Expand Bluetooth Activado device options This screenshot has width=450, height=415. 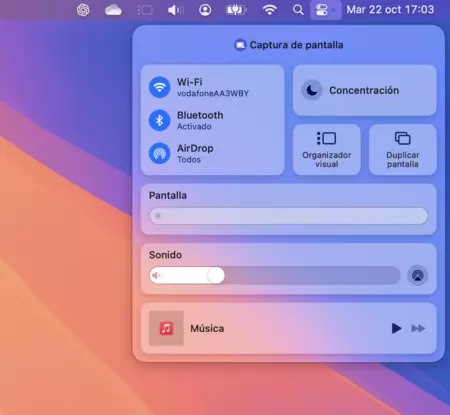coord(200,120)
